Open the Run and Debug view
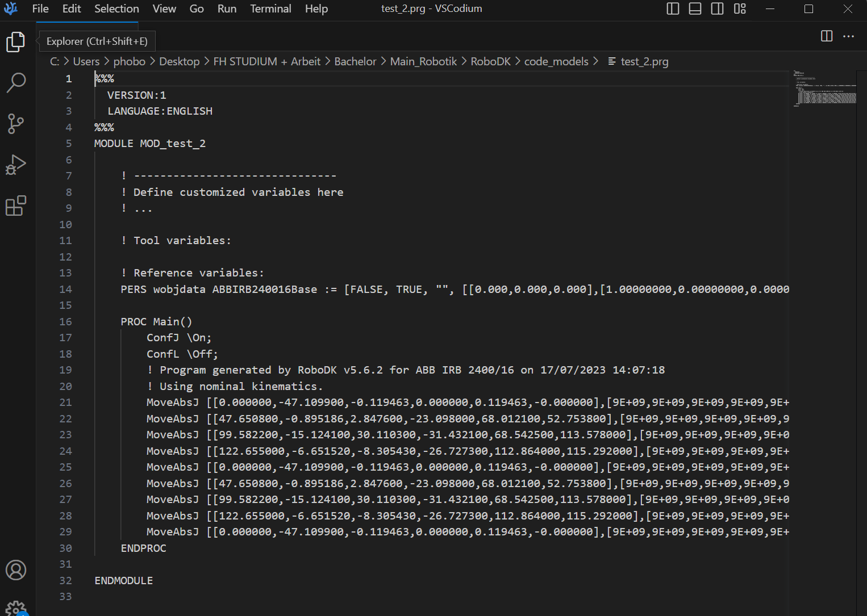This screenshot has width=867, height=616. 16,165
